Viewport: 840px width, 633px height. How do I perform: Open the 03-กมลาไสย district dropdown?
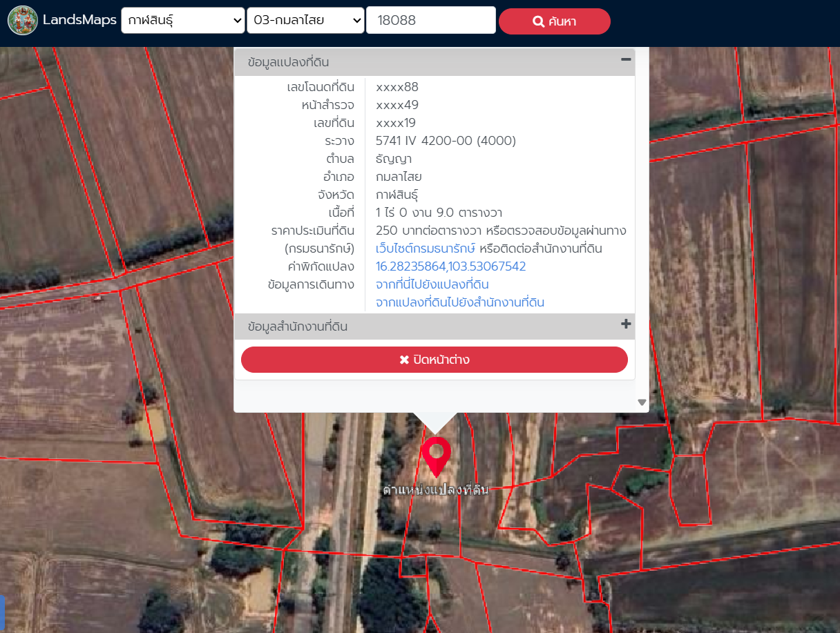(x=305, y=21)
